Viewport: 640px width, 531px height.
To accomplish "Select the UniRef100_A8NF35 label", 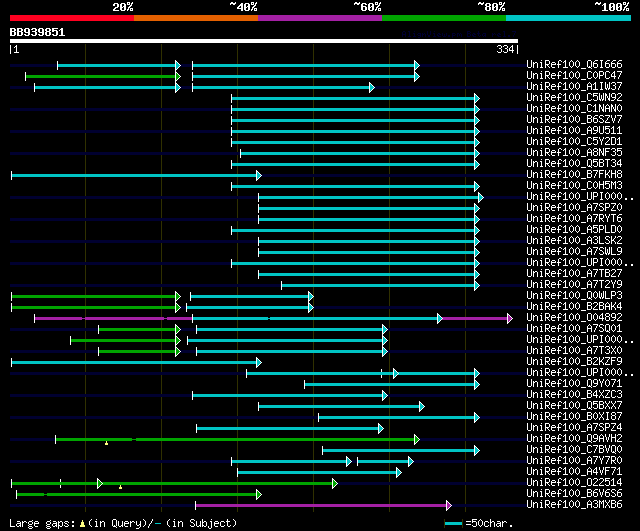I will pyautogui.click(x=574, y=153).
